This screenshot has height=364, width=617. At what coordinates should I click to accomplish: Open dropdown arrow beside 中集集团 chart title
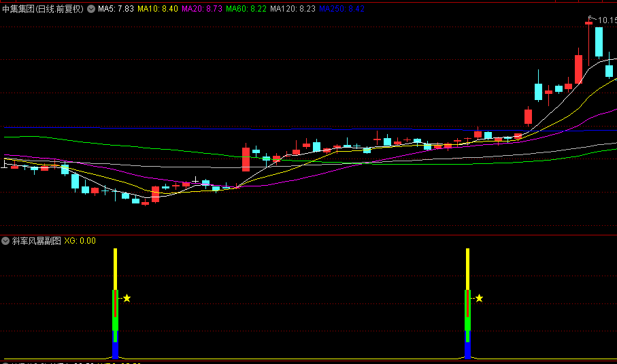(91, 9)
